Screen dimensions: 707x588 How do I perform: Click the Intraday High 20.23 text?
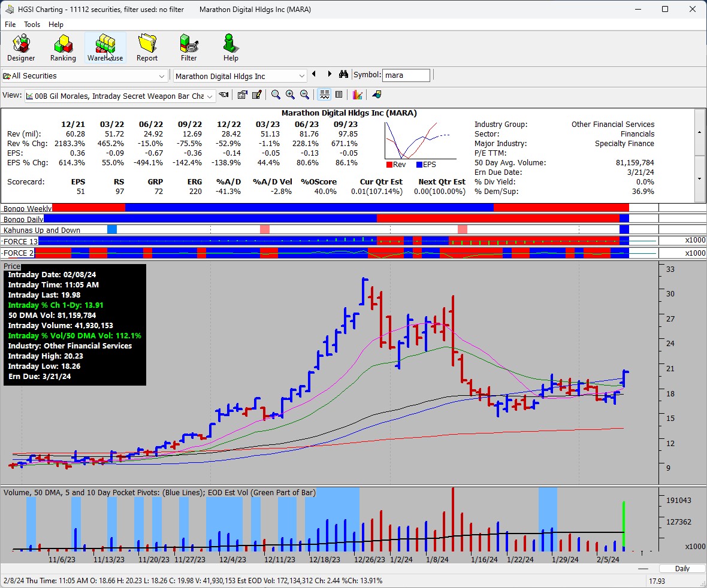45,356
